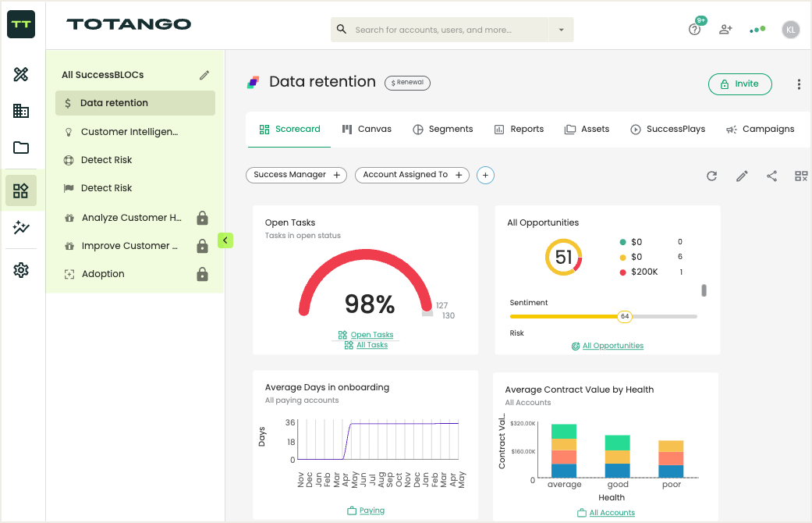812x523 pixels.
Task: Click the average health stacked bar
Action: pyautogui.click(x=564, y=450)
